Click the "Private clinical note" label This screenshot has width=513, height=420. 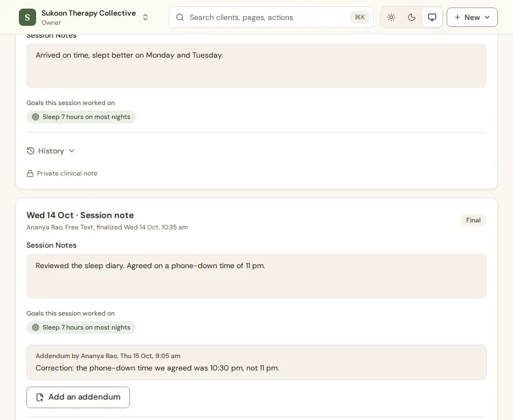point(67,173)
